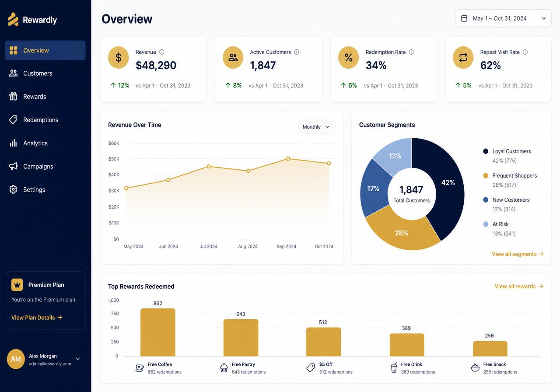Click the Free Snack bowl icon
The height and width of the screenshot is (392, 560).
[x=475, y=368]
